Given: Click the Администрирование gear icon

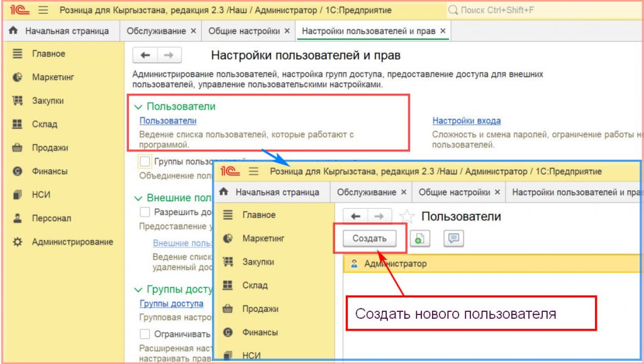Looking at the screenshot, I should tap(18, 242).
